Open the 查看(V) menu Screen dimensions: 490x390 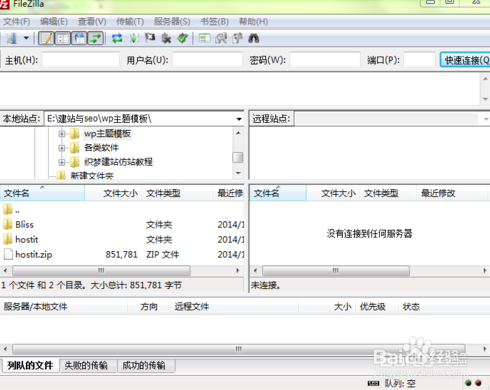tap(92, 22)
